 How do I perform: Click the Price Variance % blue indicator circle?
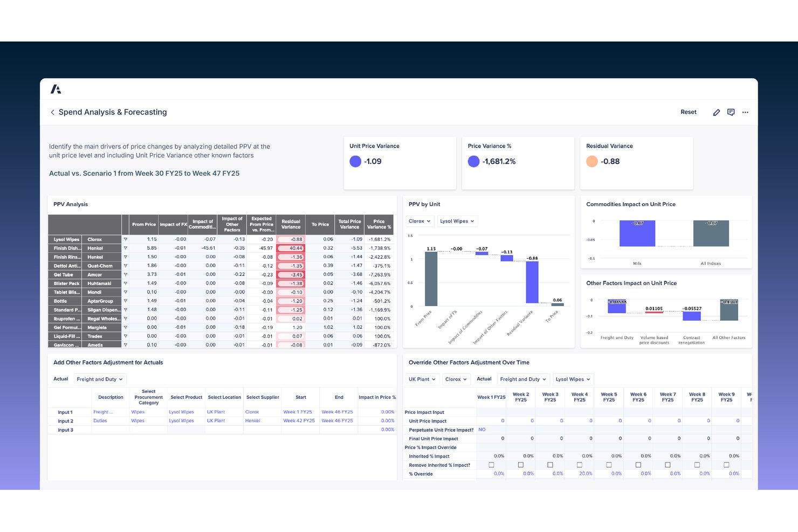pyautogui.click(x=473, y=161)
